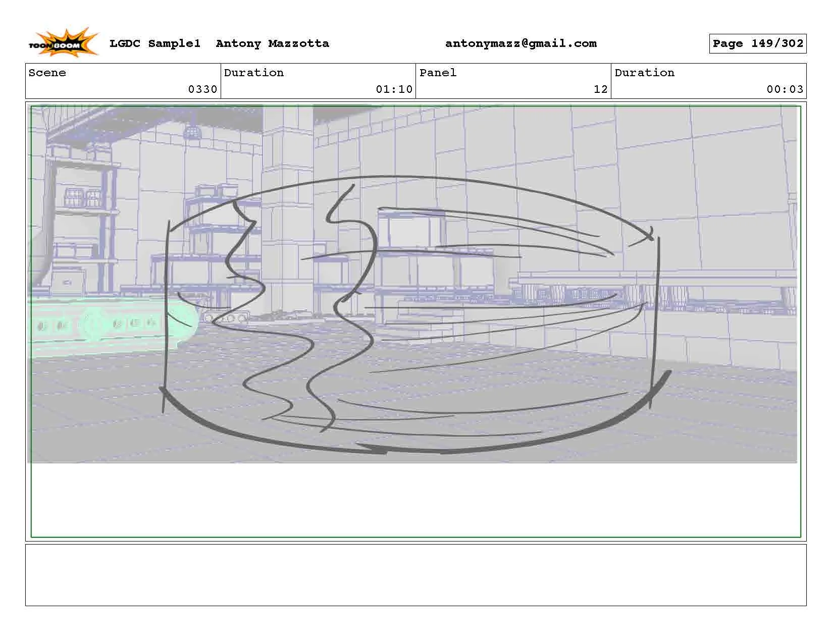Click the empty notes box below the panel
The width and height of the screenshot is (832, 644).
click(416, 575)
